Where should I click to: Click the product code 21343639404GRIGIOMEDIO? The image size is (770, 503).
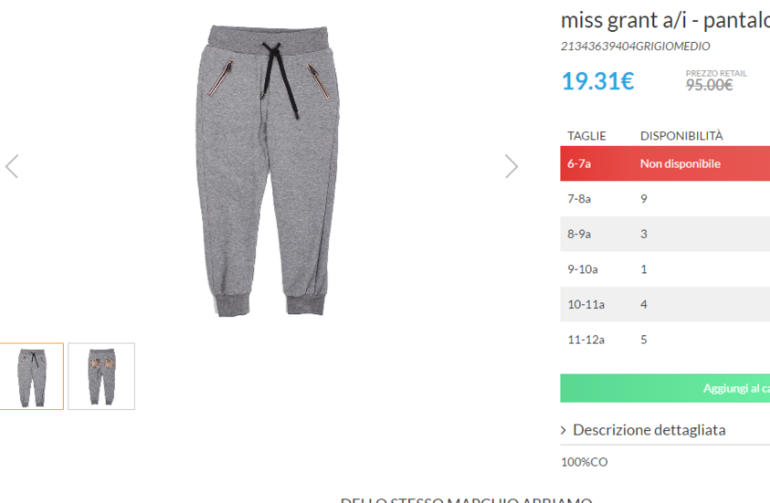click(x=635, y=46)
